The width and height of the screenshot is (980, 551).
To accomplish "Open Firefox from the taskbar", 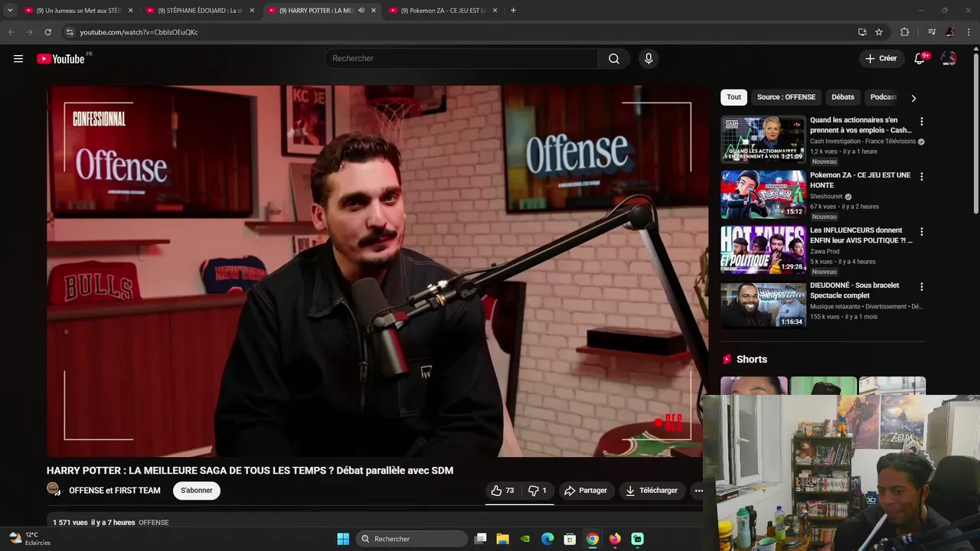I will [615, 539].
